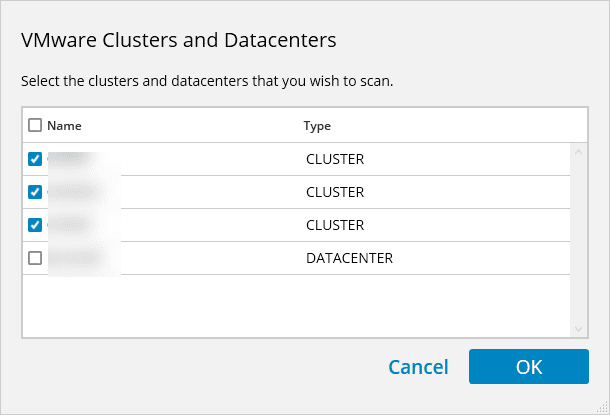Click the 'Select the clusters and datacenters' instruction text
Viewport: 610px width, 415px height.
pyautogui.click(x=207, y=81)
